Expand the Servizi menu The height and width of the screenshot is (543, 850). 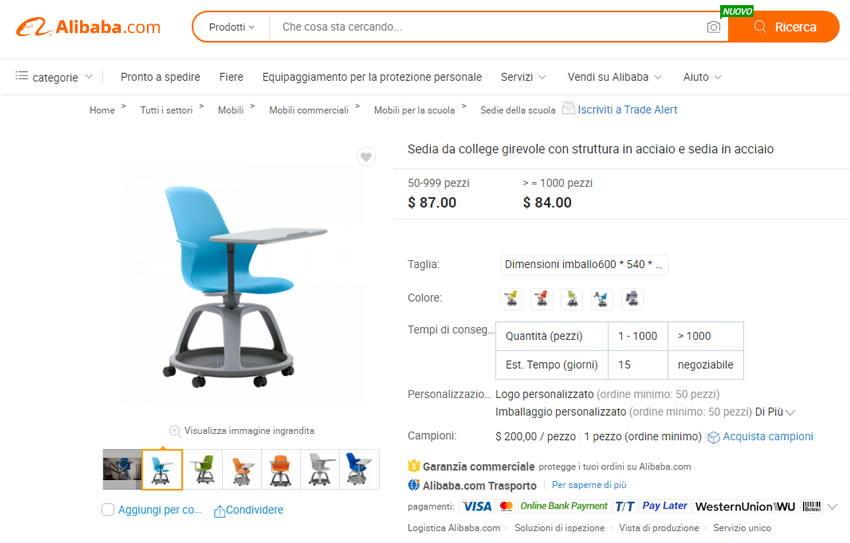point(523,77)
